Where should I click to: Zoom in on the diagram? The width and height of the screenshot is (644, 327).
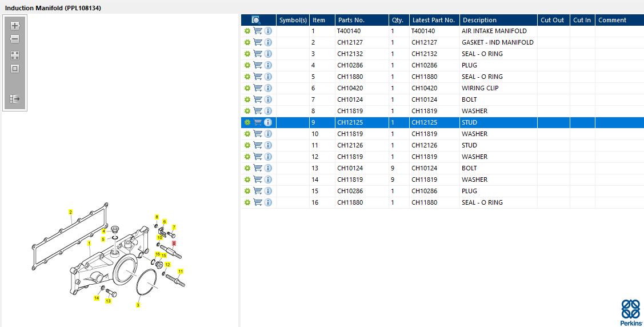15,26
